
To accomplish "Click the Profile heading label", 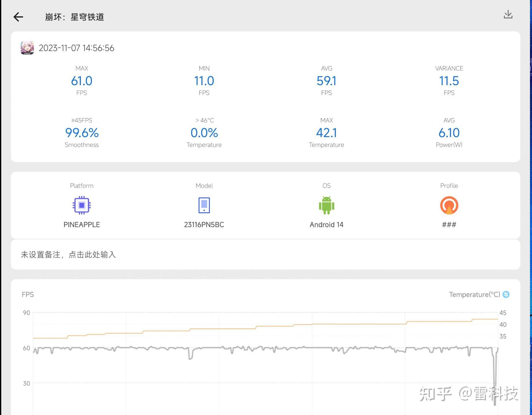I will pyautogui.click(x=449, y=186).
